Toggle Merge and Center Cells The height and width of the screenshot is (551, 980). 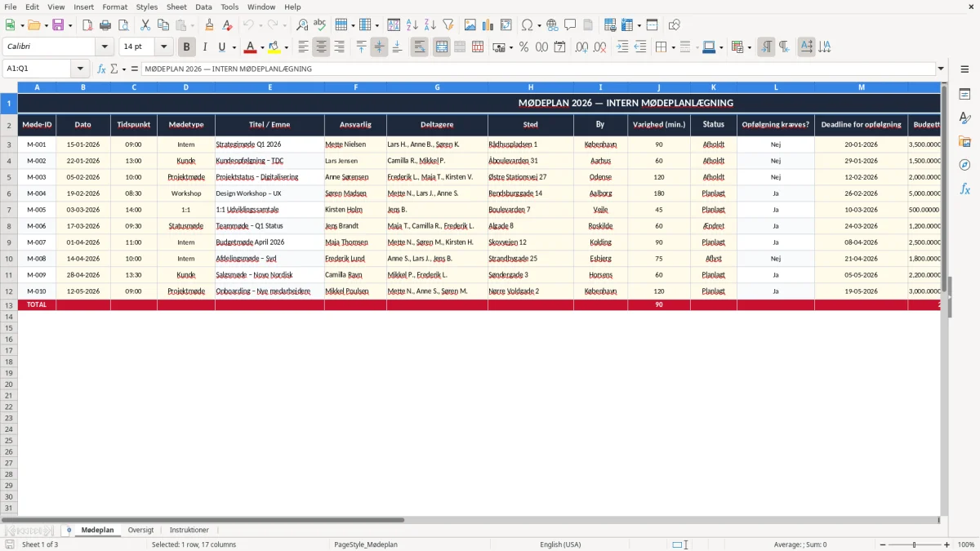(442, 47)
